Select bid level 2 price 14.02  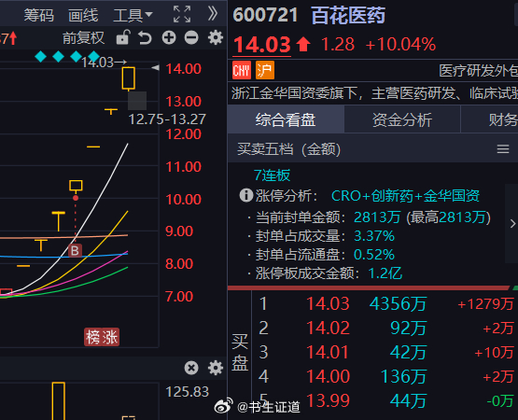tap(328, 328)
